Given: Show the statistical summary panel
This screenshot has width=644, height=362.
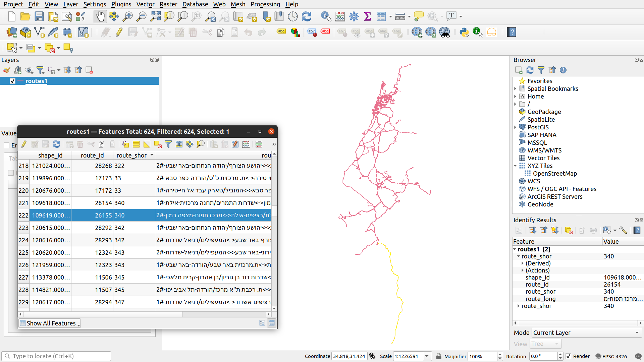Looking at the screenshot, I should click(x=368, y=16).
